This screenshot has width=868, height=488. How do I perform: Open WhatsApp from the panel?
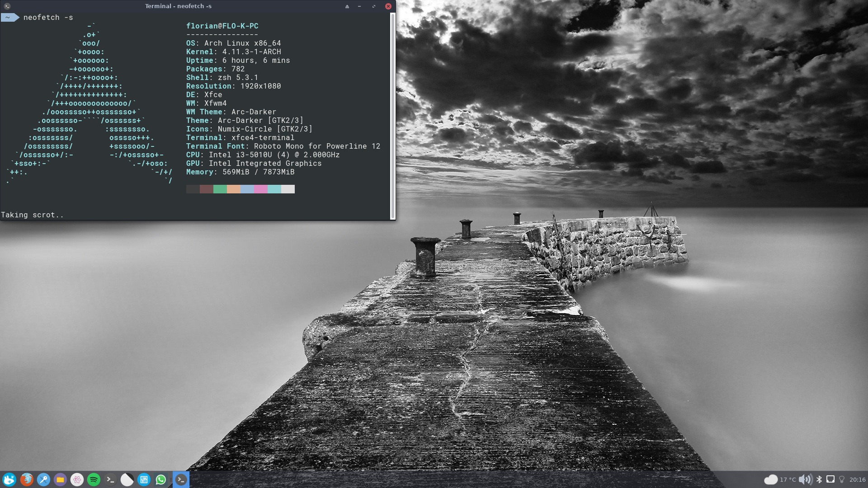160,479
